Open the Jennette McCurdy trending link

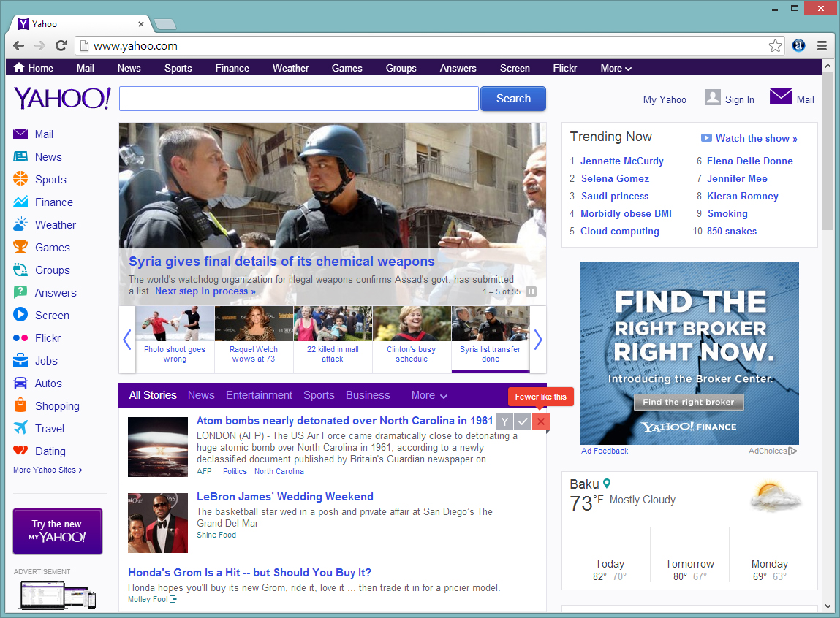point(622,161)
